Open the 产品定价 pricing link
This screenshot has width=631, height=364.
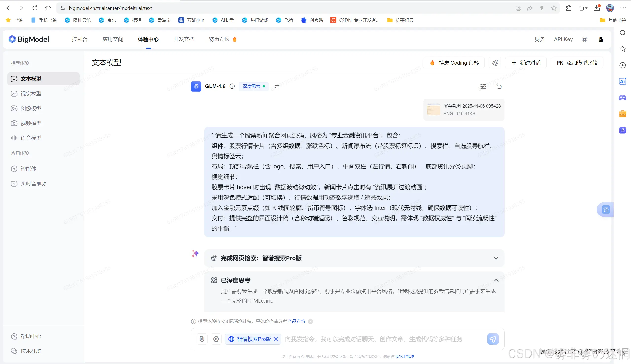296,321
